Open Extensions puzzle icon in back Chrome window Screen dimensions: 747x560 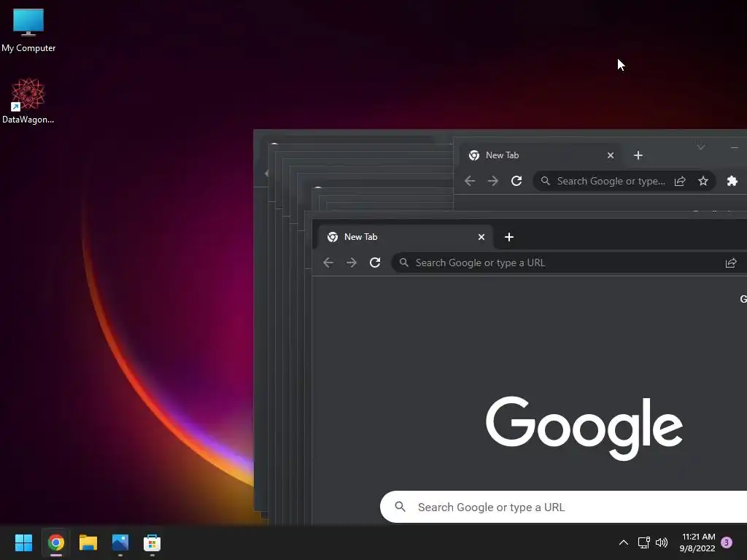click(x=732, y=182)
